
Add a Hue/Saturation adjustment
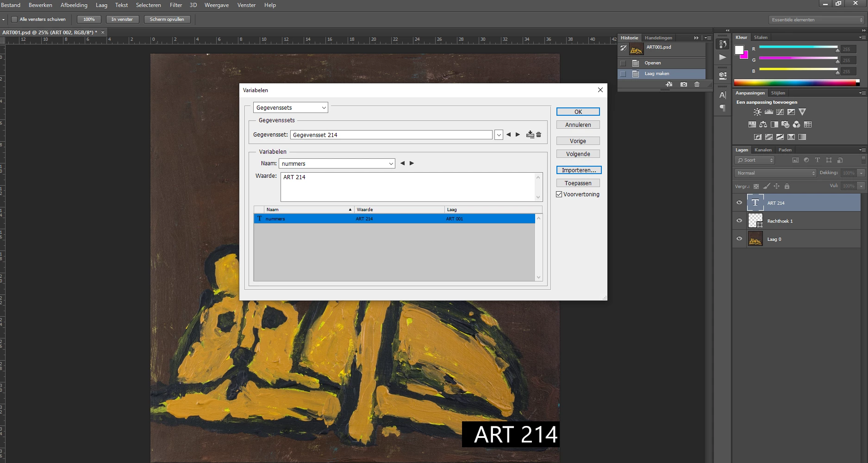[752, 125]
